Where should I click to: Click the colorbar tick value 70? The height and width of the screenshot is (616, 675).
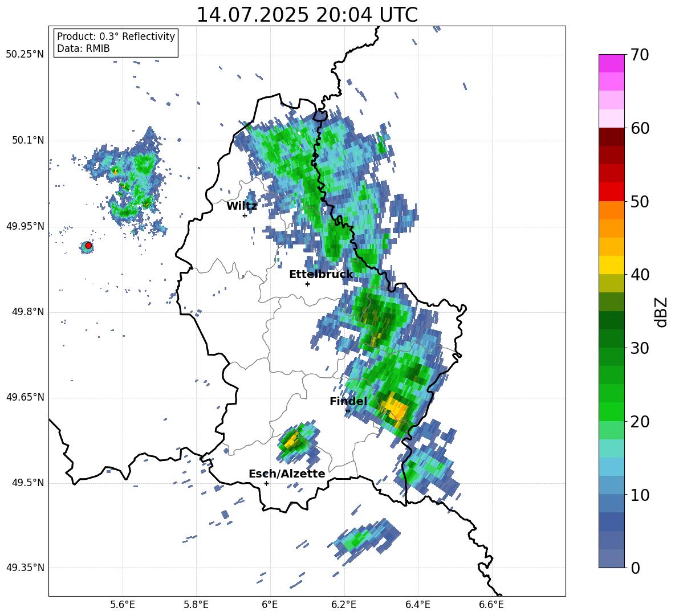640,55
